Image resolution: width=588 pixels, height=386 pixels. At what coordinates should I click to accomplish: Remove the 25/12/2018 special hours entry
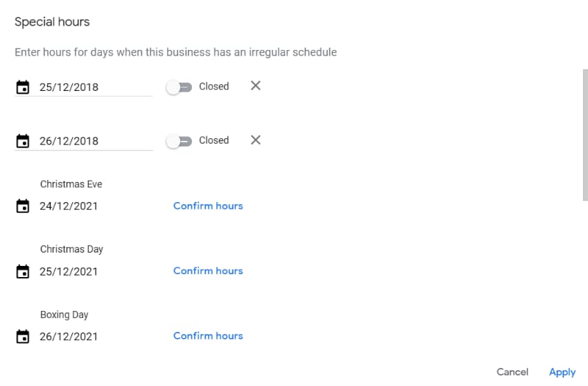pos(255,85)
